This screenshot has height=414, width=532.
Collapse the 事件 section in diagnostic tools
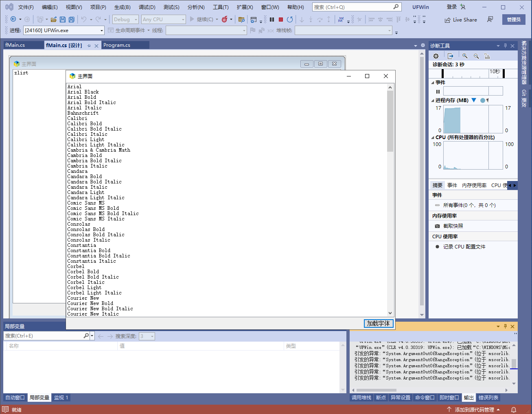click(433, 83)
